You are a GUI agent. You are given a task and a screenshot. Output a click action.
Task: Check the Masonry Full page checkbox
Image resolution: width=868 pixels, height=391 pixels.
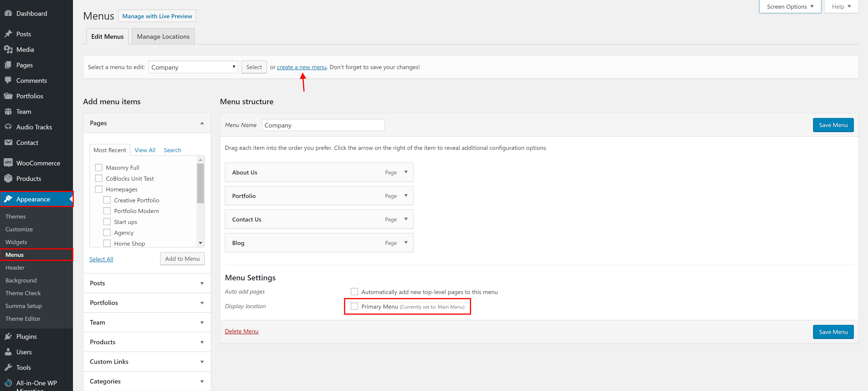(99, 167)
